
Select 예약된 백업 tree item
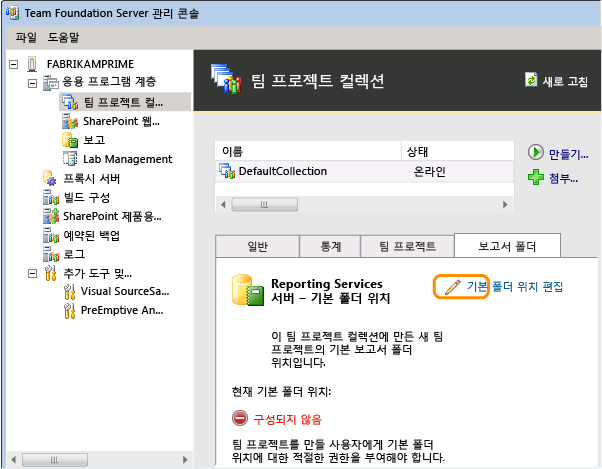91,235
